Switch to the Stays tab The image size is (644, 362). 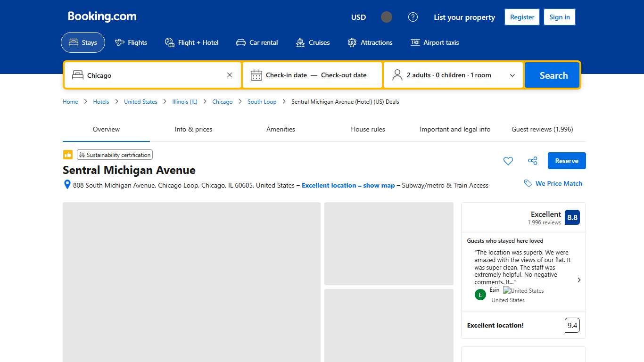83,42
